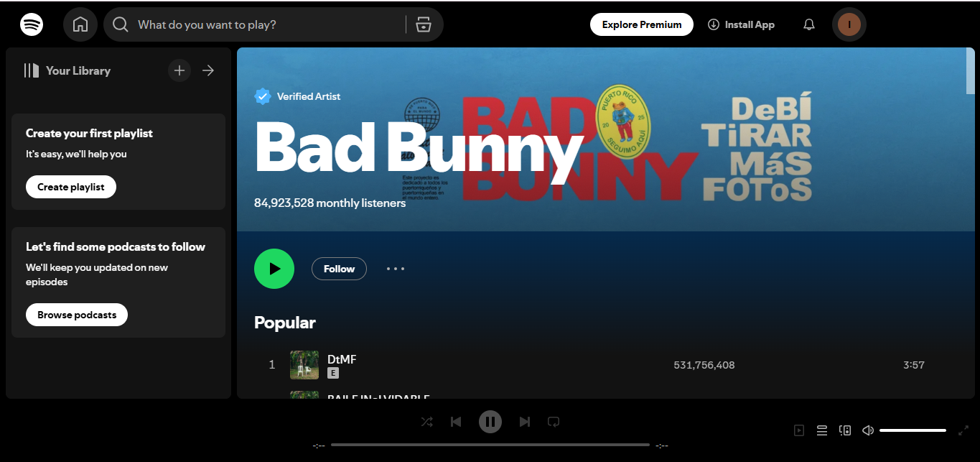The width and height of the screenshot is (980, 462).
Task: Expand Your Library with the arrow
Action: (x=207, y=70)
